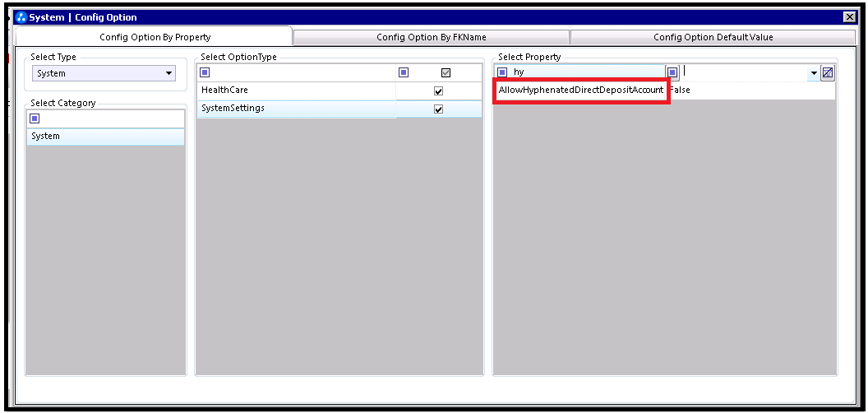Open the property value filter dropdown arrow
The height and width of the screenshot is (413, 868).
pos(814,73)
